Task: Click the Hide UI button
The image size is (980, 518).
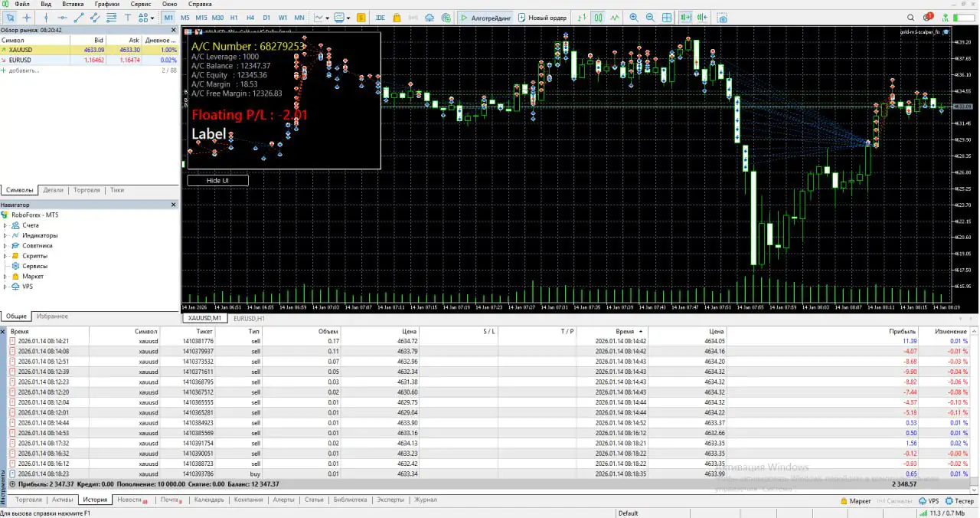Action: 217,181
